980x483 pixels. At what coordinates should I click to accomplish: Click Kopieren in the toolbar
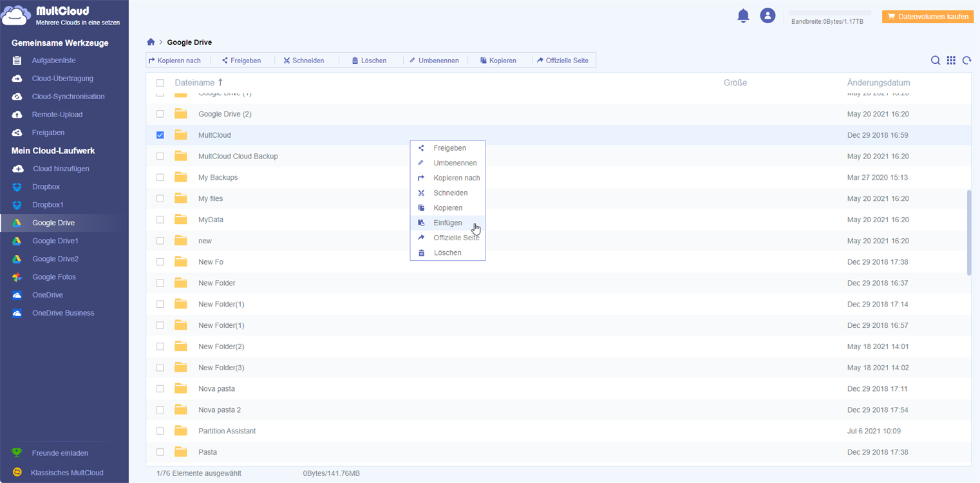[x=498, y=61]
